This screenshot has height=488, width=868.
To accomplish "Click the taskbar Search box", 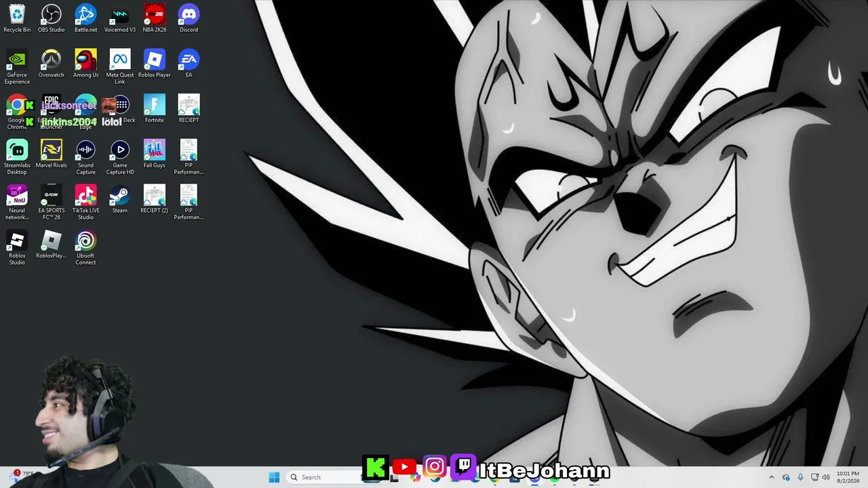I will [x=323, y=477].
